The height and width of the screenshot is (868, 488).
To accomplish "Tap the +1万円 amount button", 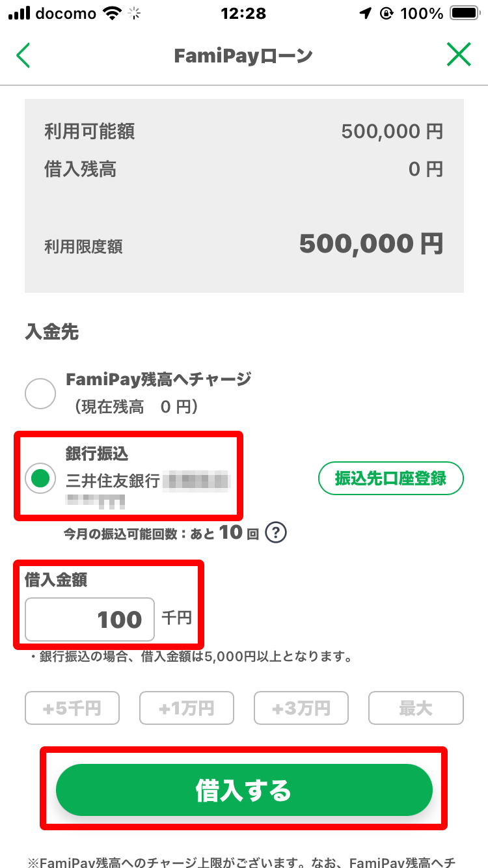I will point(187,708).
